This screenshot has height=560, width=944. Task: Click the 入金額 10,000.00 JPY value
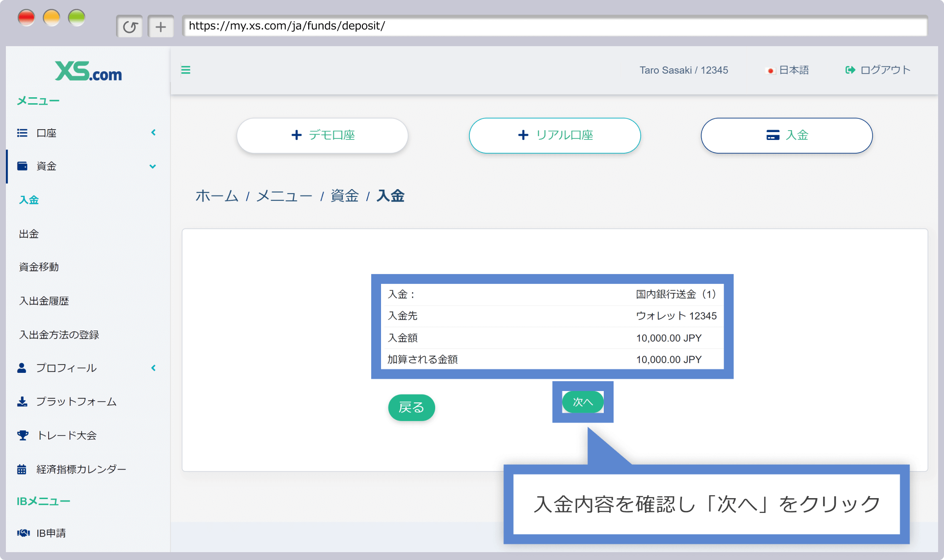coord(669,338)
